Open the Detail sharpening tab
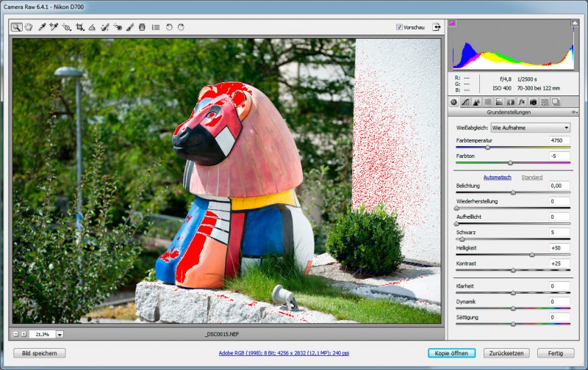Screen dimensions: 588x370 [476, 102]
